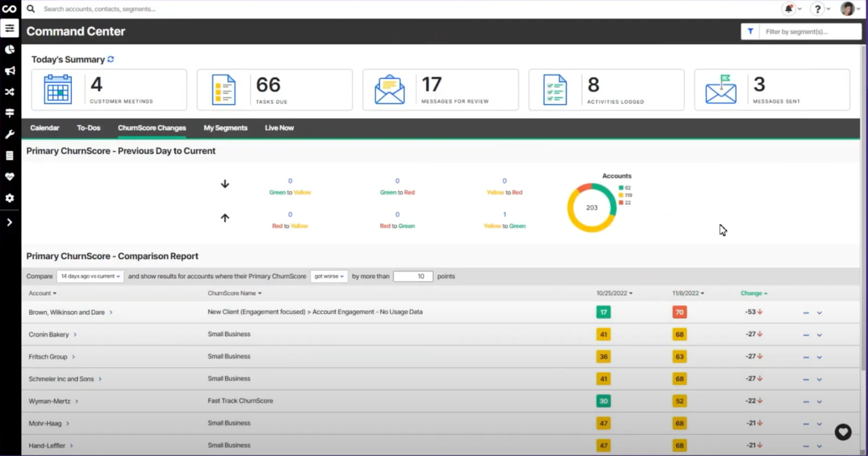This screenshot has width=868, height=456.
Task: Click the Accounts donut chart
Action: pos(592,208)
